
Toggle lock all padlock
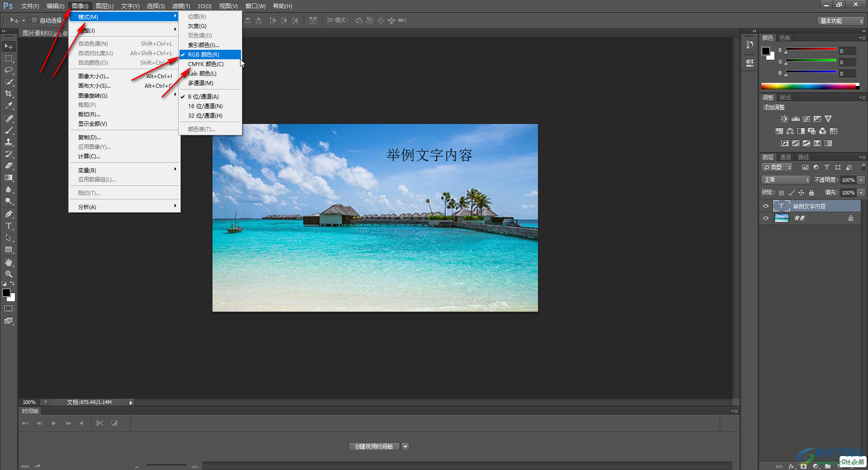pyautogui.click(x=811, y=193)
